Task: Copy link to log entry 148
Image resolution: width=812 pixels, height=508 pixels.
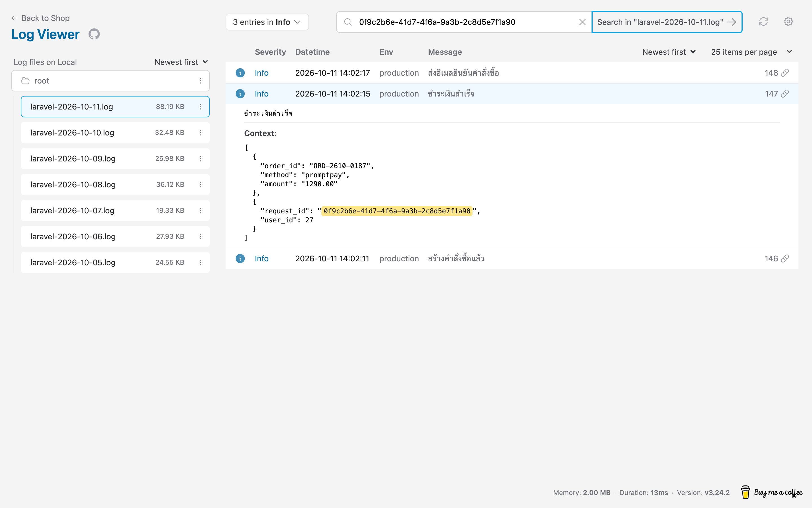Action: (785, 73)
